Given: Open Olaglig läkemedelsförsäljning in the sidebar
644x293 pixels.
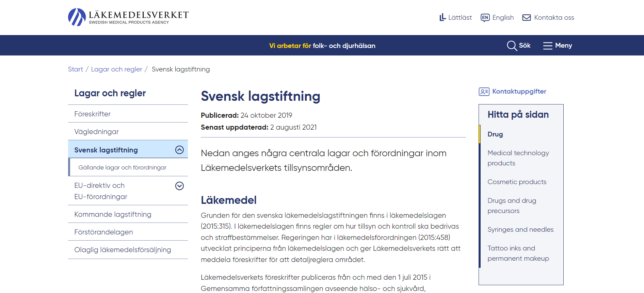Looking at the screenshot, I should point(123,250).
